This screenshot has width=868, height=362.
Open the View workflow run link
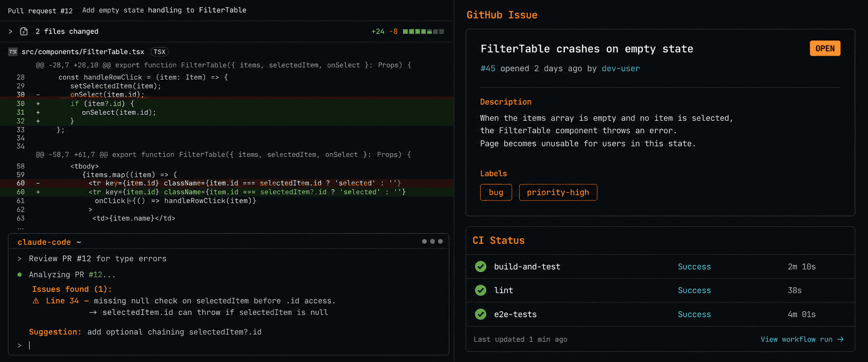[802, 339]
